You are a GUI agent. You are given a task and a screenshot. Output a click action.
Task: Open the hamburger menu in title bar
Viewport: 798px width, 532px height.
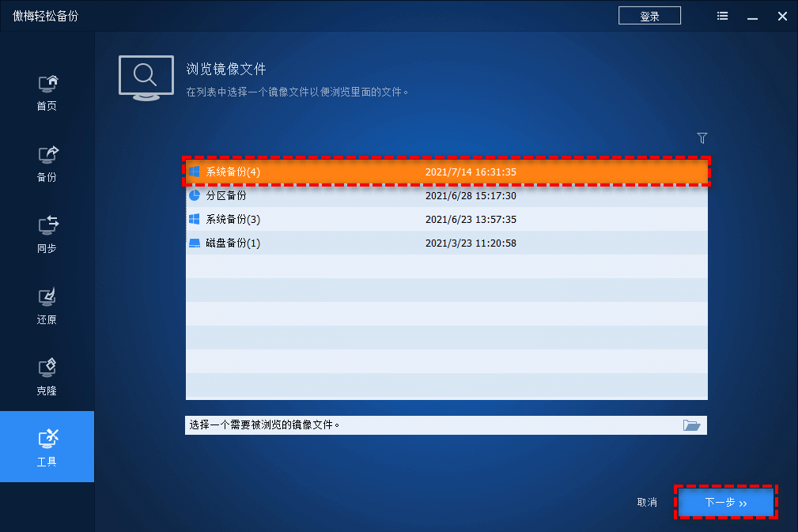(x=722, y=17)
